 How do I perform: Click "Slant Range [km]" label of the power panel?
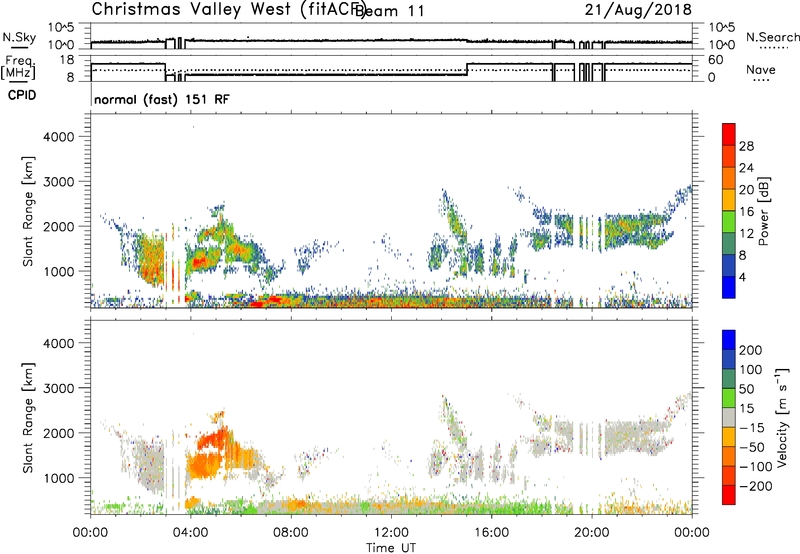pos(28,211)
